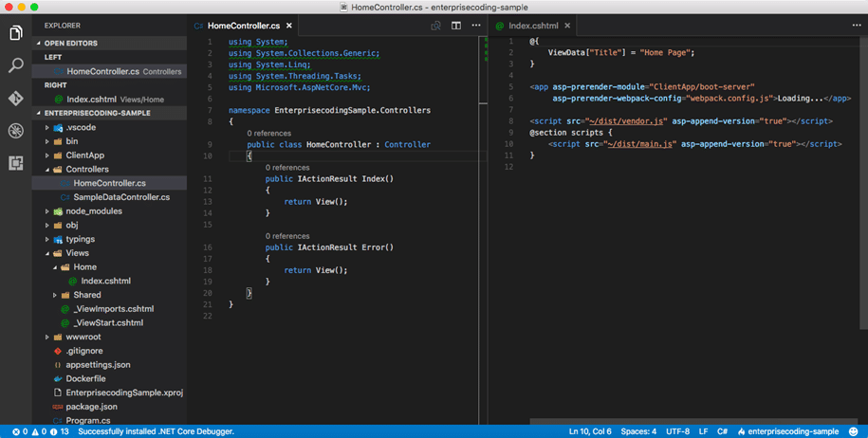Click the .gitignore file icon

[x=58, y=351]
